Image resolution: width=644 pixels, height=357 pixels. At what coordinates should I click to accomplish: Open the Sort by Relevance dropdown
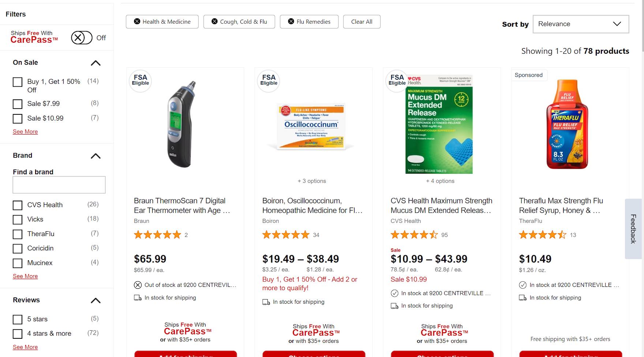[x=581, y=24]
